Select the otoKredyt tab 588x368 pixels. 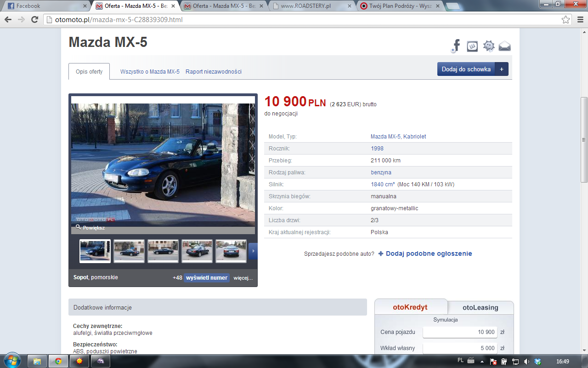coord(410,307)
